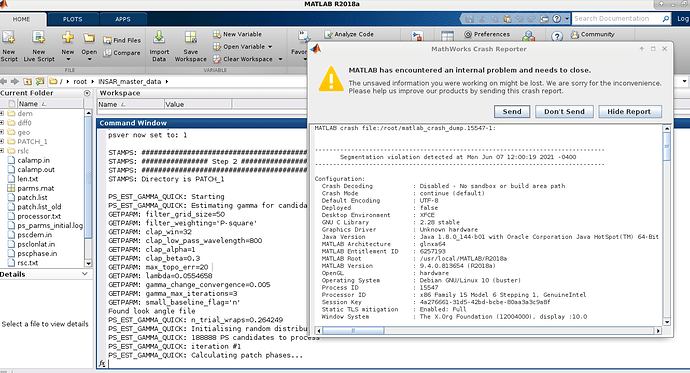The height and width of the screenshot is (373, 690).
Task: Expand the diff0 folder
Action: click(2, 123)
